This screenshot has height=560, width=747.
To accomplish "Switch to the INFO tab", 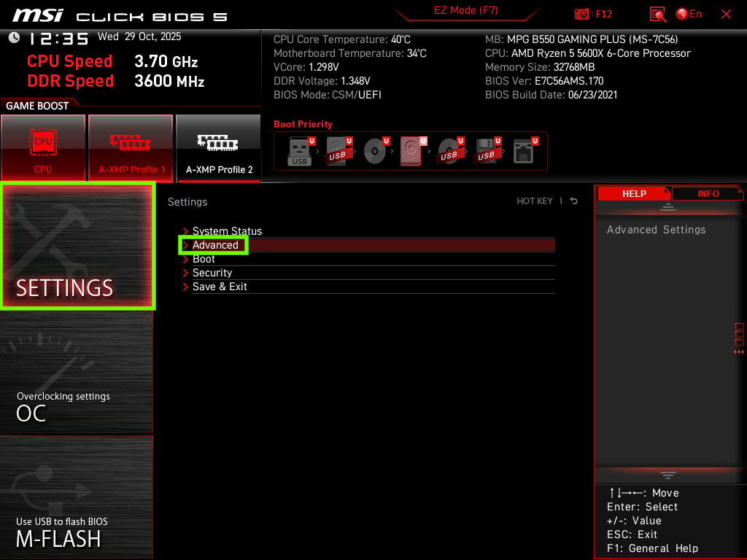I will (x=706, y=193).
